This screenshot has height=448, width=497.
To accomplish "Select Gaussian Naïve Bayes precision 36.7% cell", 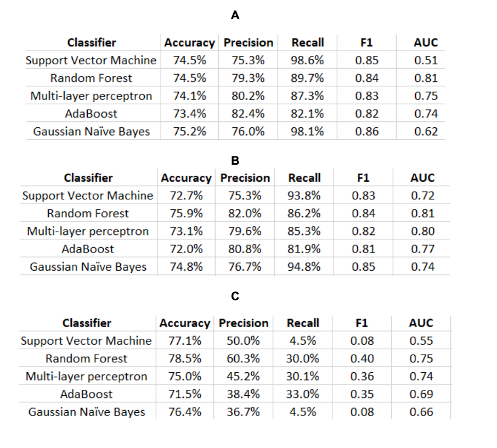I will click(x=243, y=412).
